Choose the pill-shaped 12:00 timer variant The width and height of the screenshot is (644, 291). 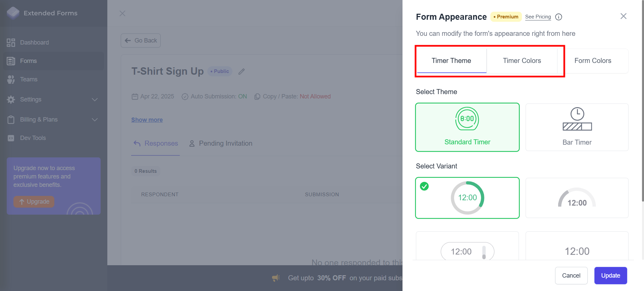pyautogui.click(x=467, y=251)
